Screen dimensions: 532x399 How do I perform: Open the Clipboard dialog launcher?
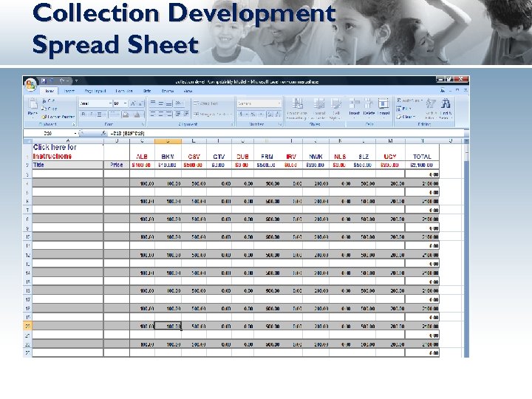[x=74, y=125]
